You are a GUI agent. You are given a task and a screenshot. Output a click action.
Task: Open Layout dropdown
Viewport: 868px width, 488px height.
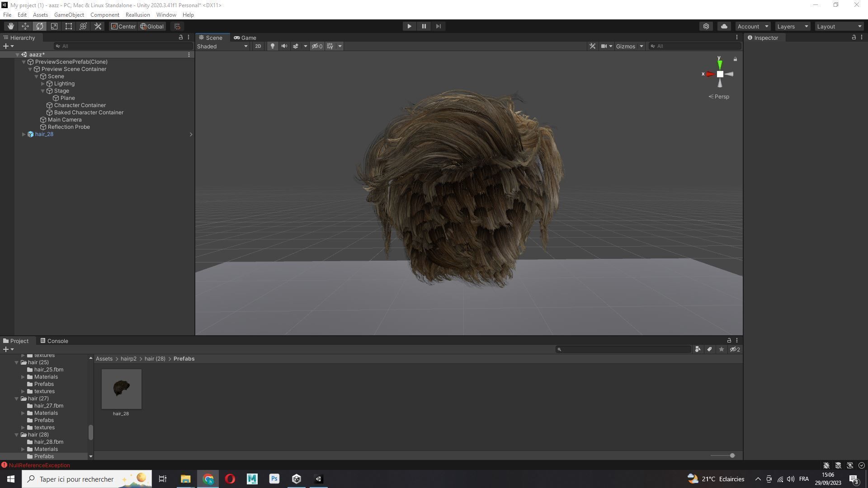[840, 26]
